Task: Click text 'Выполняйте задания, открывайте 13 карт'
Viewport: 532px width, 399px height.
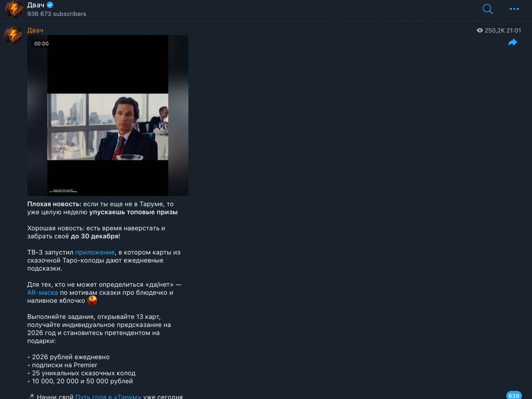Action: coord(94,317)
